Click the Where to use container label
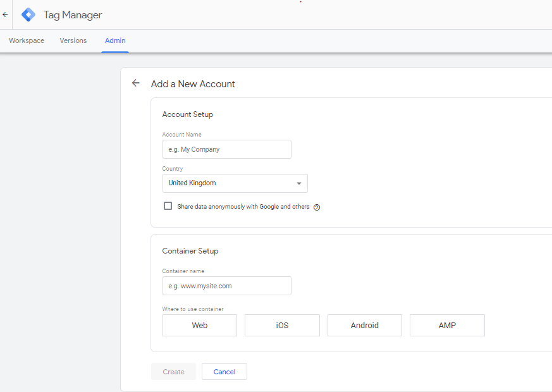 193,309
